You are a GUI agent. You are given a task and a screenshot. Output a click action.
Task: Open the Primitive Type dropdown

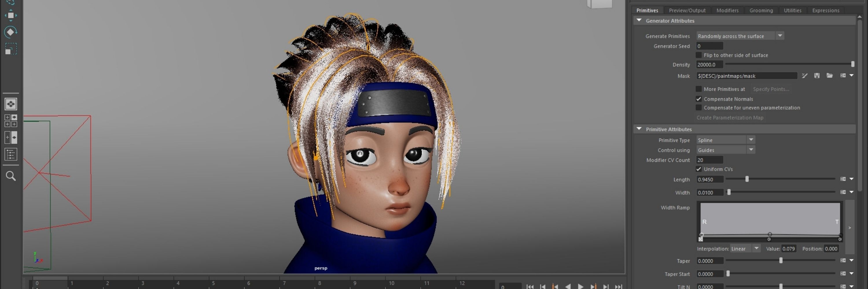pos(725,140)
